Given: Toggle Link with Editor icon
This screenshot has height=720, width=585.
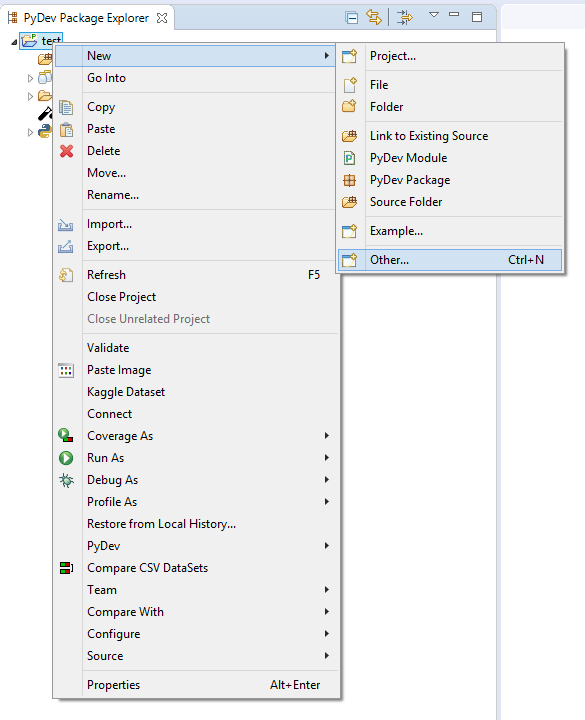Looking at the screenshot, I should [x=374, y=18].
